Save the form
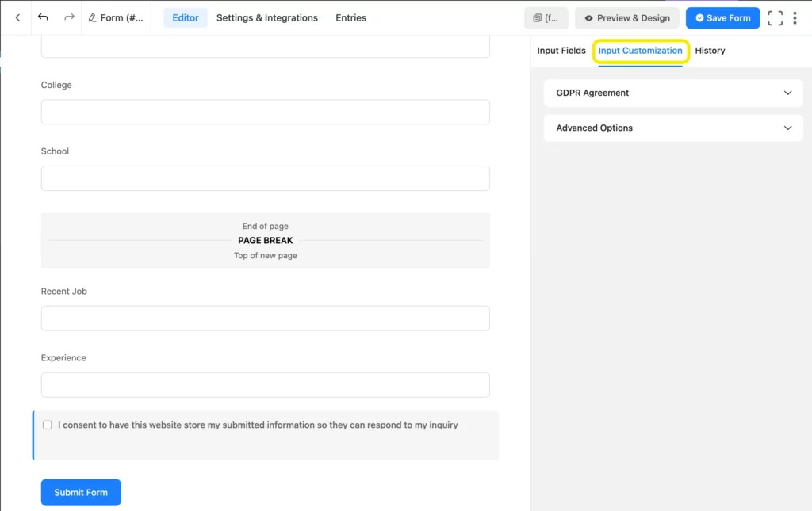This screenshot has width=812, height=511. click(722, 18)
